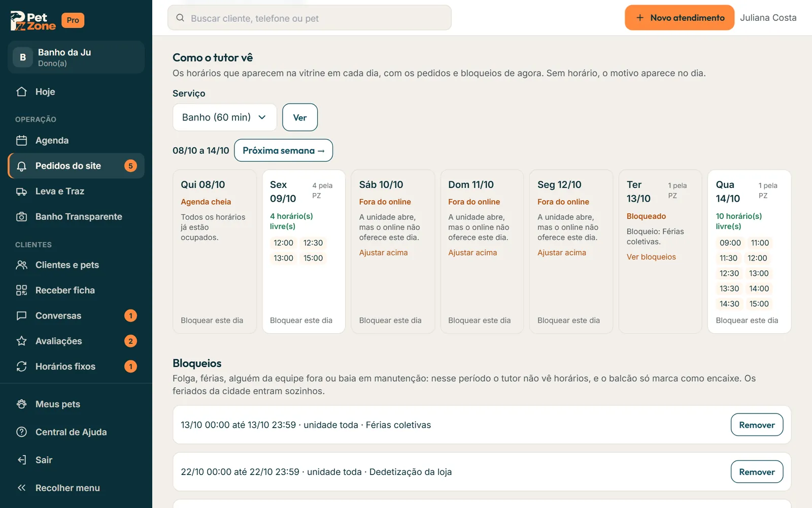
Task: Remove the Férias coletivas block
Action: tap(757, 425)
